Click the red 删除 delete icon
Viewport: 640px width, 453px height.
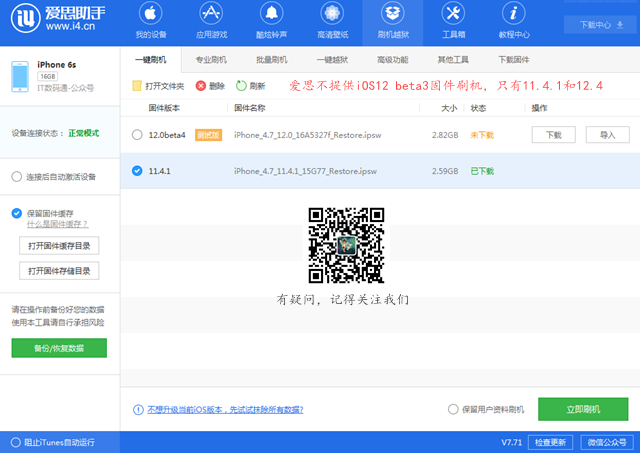200,86
